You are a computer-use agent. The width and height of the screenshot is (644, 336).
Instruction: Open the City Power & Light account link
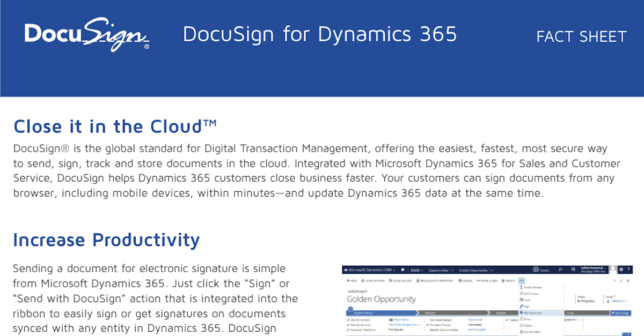pyautogui.click(x=404, y=324)
